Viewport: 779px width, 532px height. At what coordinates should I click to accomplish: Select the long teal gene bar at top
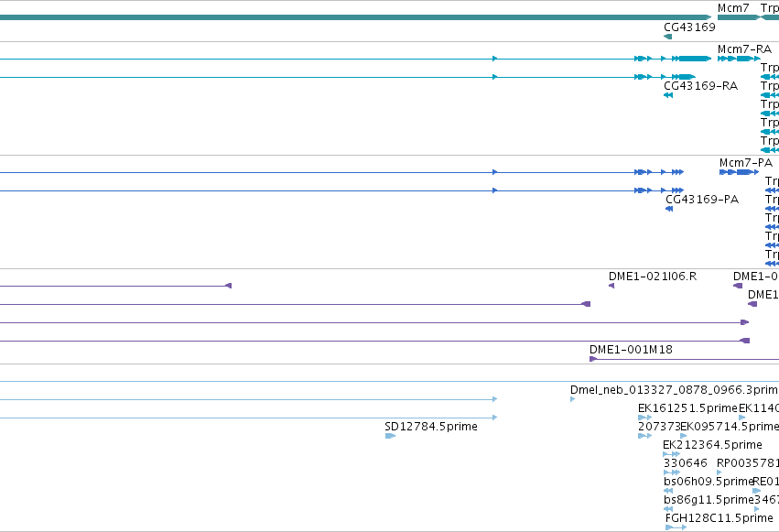[x=356, y=17]
